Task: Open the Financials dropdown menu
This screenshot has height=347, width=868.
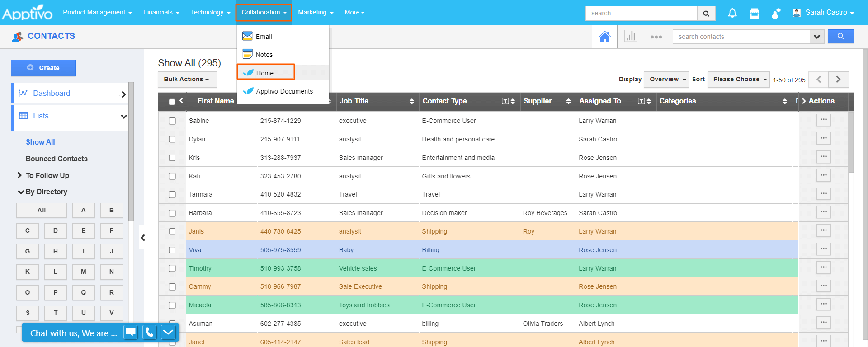Action: point(161,12)
